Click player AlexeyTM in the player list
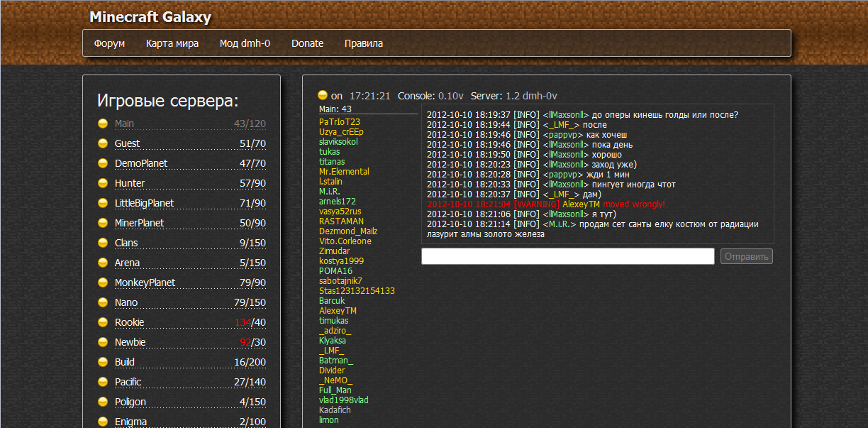 tap(338, 311)
